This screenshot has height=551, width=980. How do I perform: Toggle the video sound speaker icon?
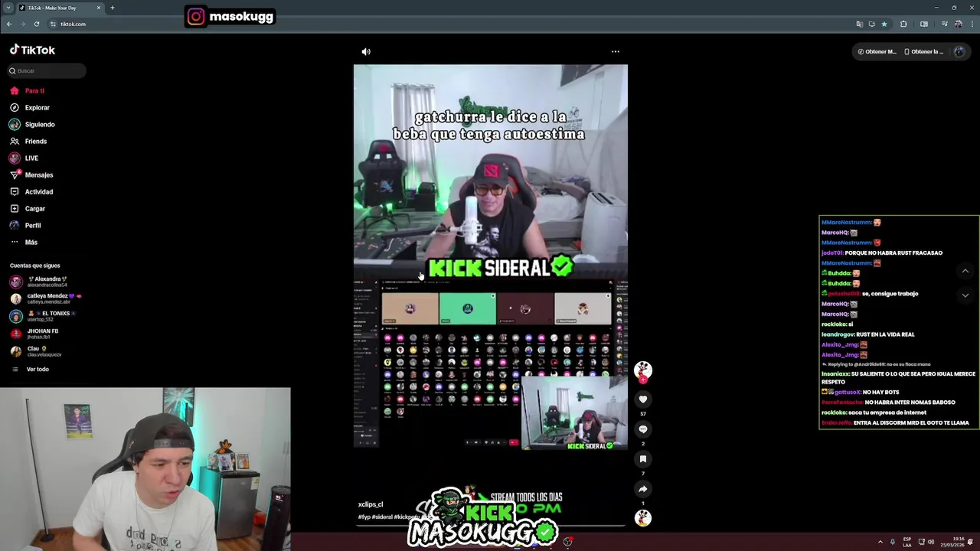(x=366, y=52)
